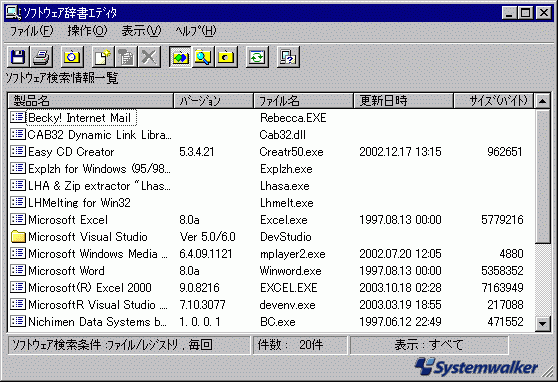Select the LHA & Zip extractor entry
This screenshot has width=558, height=382.
click(x=99, y=186)
